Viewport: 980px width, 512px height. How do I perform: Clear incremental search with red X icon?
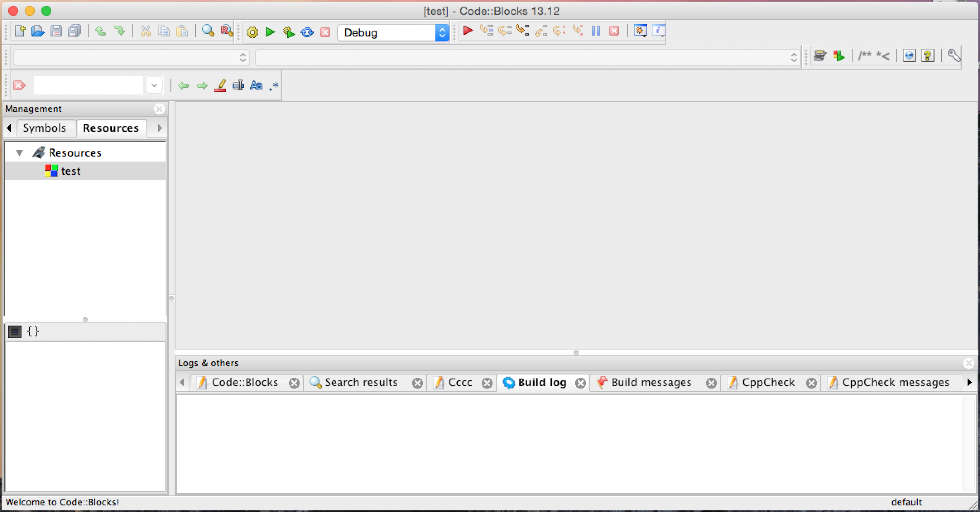pyautogui.click(x=19, y=85)
